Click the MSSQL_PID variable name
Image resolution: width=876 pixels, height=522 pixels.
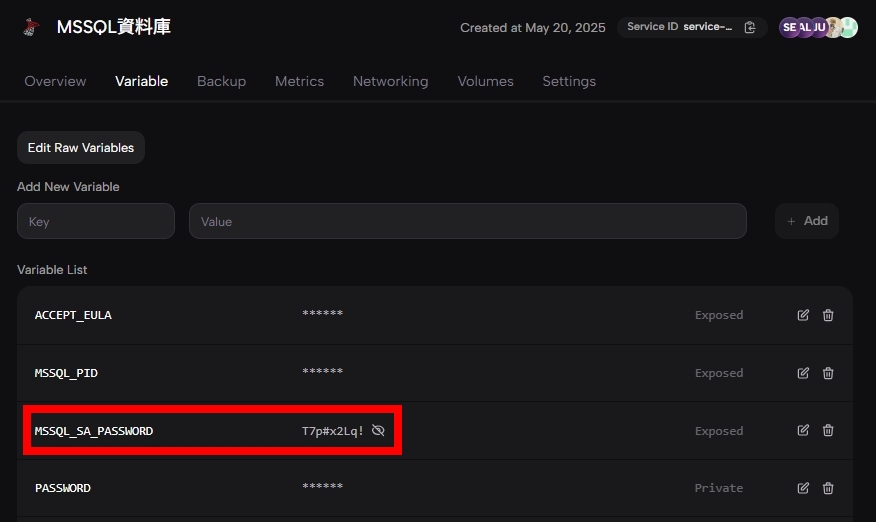tap(66, 373)
